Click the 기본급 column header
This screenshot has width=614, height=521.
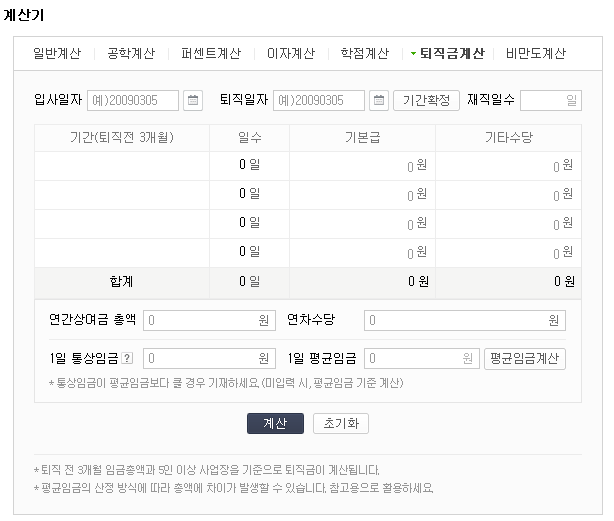(362, 138)
